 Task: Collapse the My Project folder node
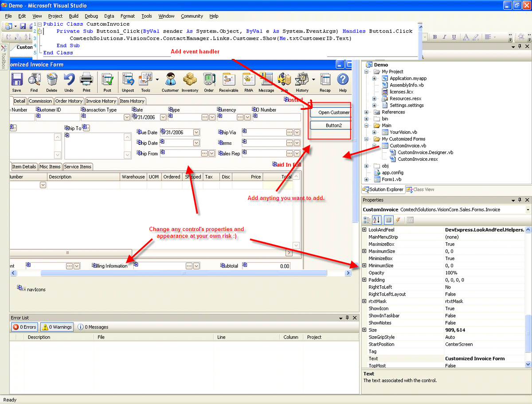tap(367, 72)
